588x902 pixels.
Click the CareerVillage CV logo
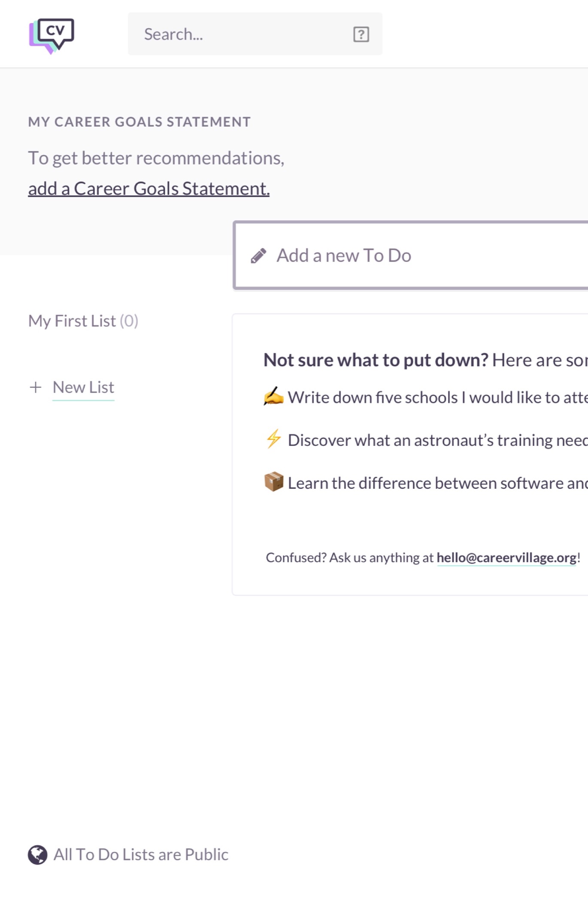(x=52, y=35)
